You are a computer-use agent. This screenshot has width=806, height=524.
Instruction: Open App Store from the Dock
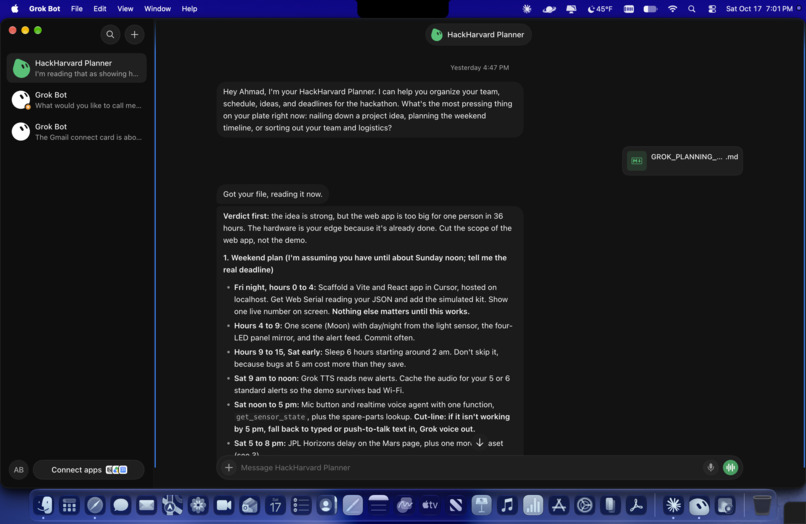pyautogui.click(x=559, y=505)
